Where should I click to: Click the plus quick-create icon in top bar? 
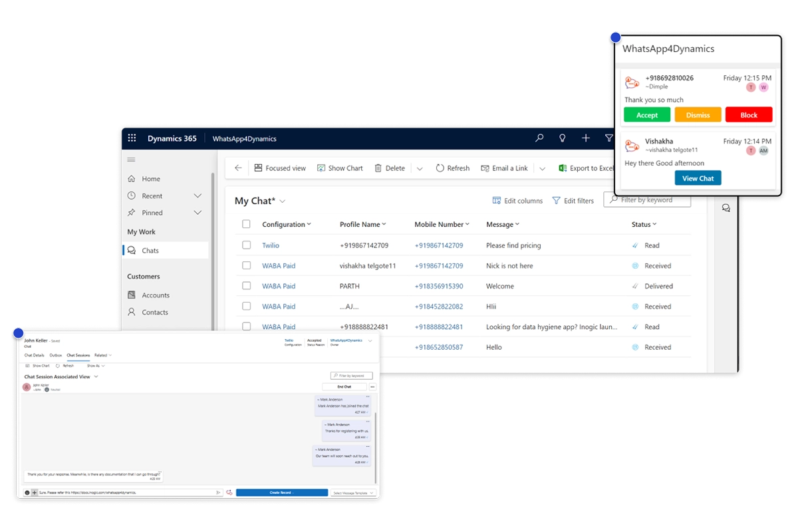point(586,138)
